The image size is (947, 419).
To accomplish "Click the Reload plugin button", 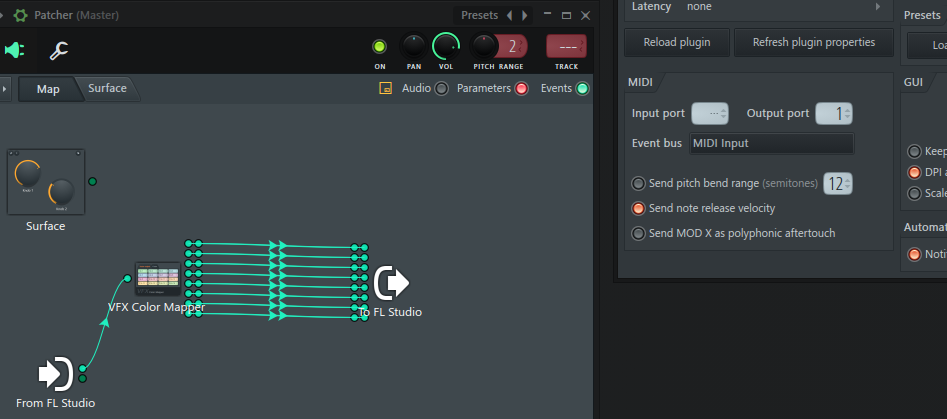I will tap(677, 42).
